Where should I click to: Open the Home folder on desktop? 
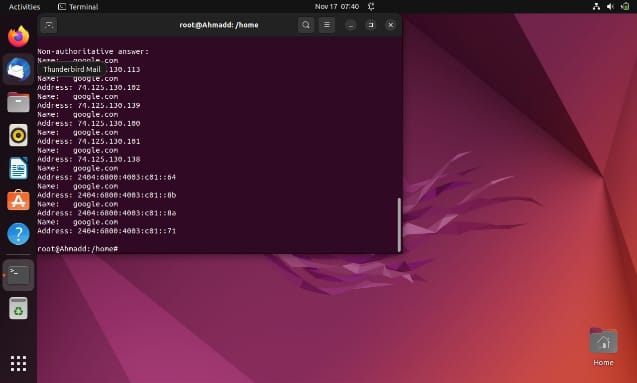point(603,346)
